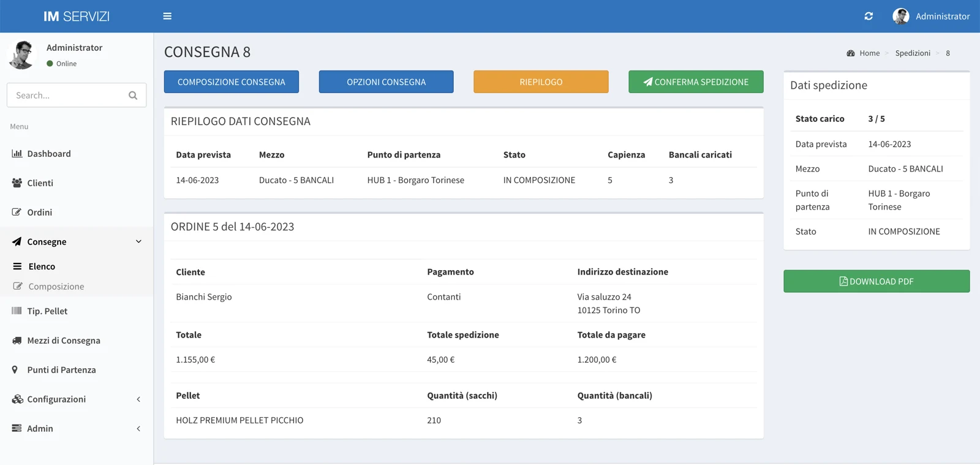Click the IM SERVIZI logo
980x465 pixels.
click(77, 17)
